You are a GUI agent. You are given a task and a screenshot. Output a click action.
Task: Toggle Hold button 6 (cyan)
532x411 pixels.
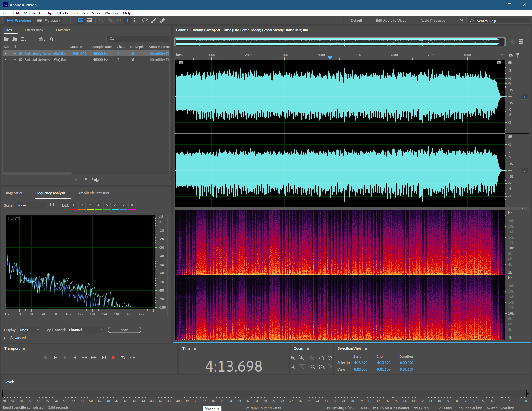(115, 205)
